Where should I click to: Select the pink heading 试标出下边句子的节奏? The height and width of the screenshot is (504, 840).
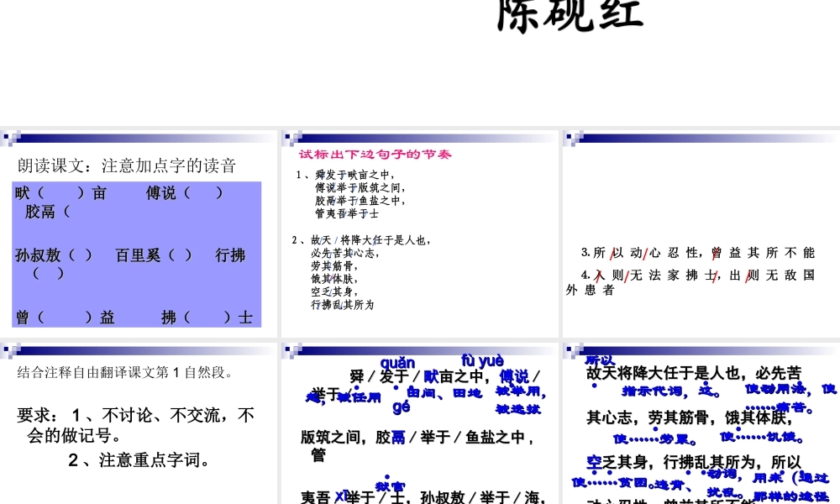pos(375,155)
